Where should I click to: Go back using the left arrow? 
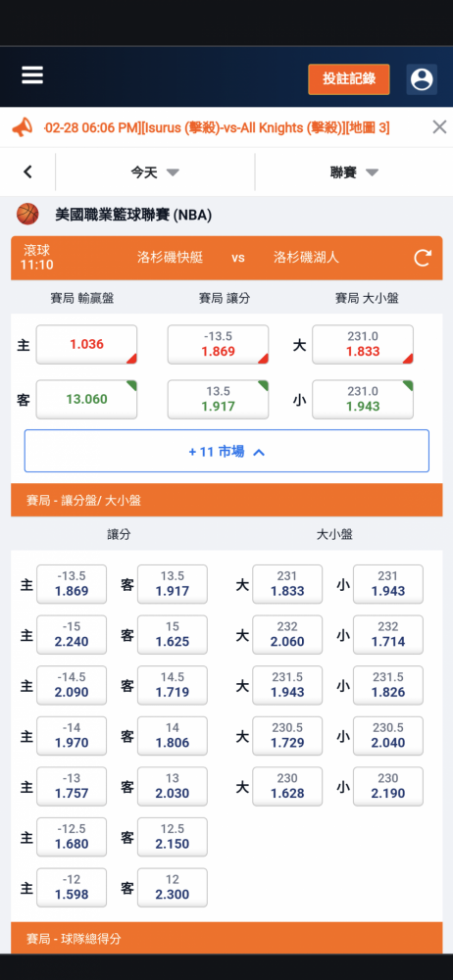(x=27, y=171)
